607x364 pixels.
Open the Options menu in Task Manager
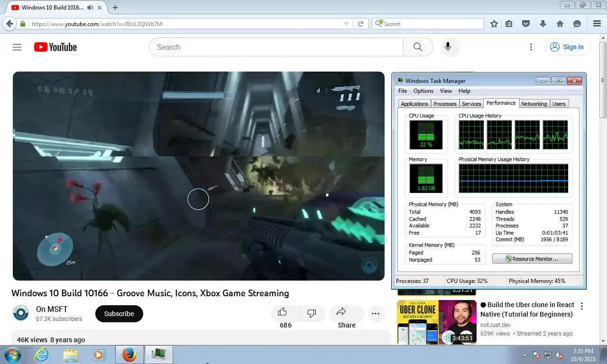click(x=423, y=91)
